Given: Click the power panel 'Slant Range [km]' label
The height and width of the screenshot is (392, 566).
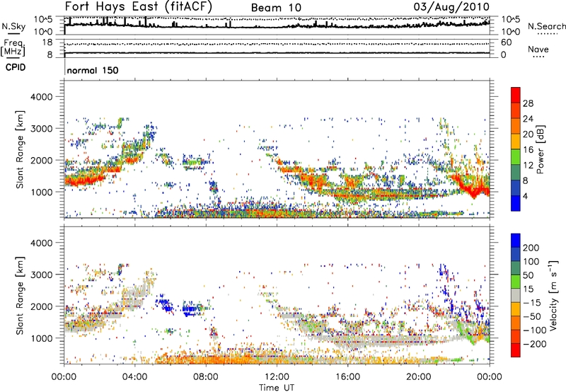Looking at the screenshot, I should coord(20,149).
